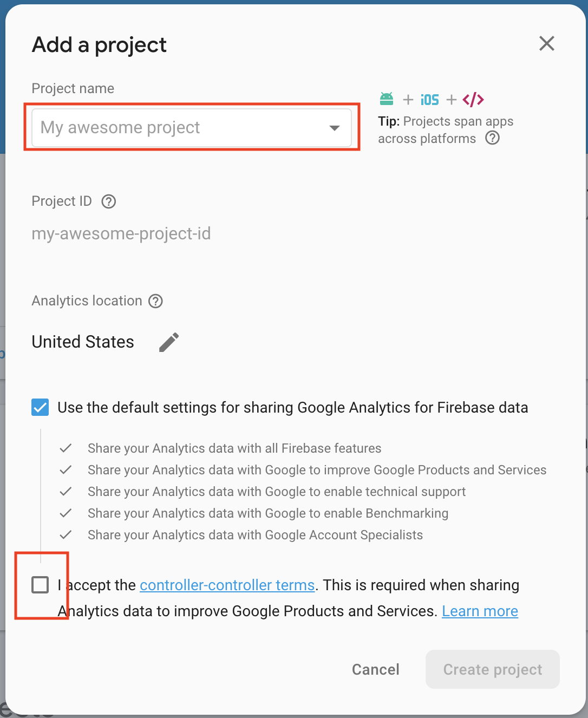Open the Learn more link
The width and height of the screenshot is (588, 718).
coord(480,611)
